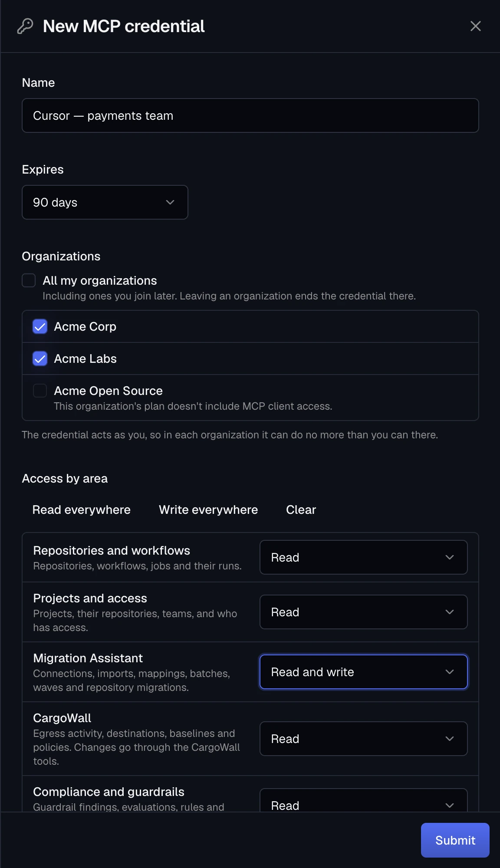Open the 90 days expiry dropdown
Viewport: 500px width, 868px height.
point(105,202)
